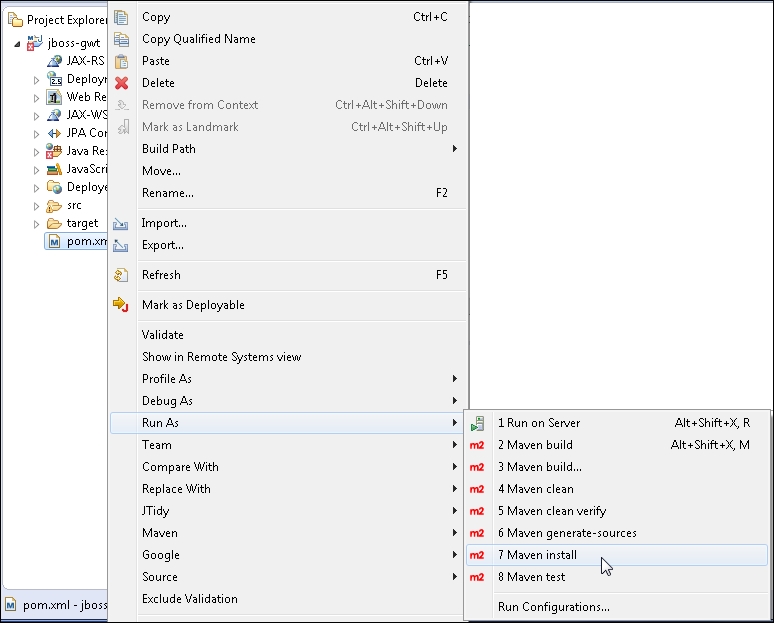Expand the JPA Content tree node
The image size is (774, 623).
(x=37, y=134)
